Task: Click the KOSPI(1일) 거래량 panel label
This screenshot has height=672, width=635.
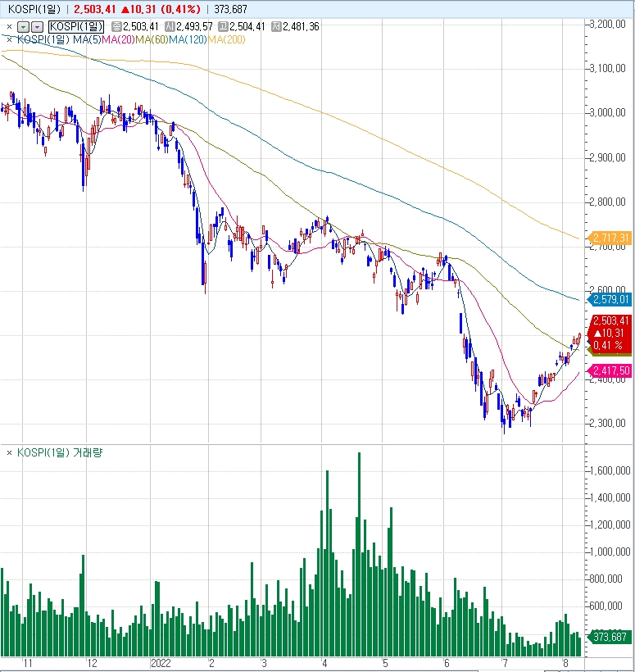Action: (60, 452)
